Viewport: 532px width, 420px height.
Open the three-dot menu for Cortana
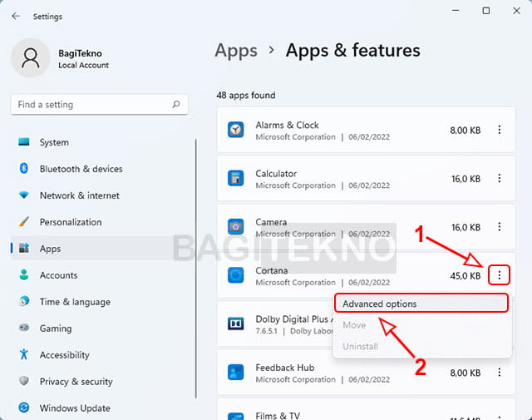(x=499, y=275)
